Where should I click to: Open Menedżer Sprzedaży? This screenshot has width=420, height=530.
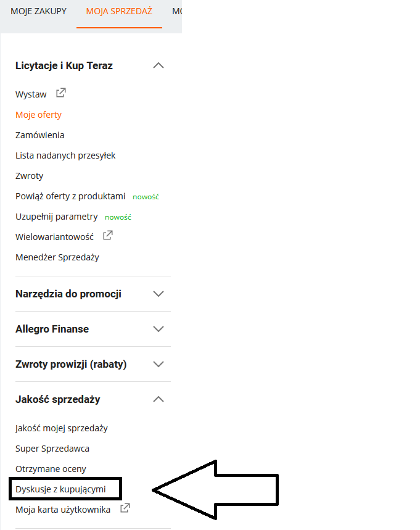tap(57, 257)
